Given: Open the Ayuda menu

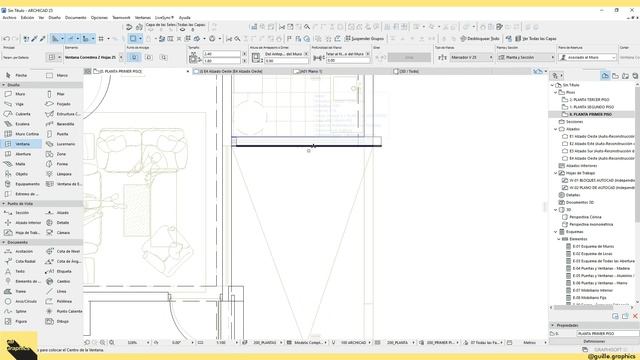Looking at the screenshot, I should [184, 18].
